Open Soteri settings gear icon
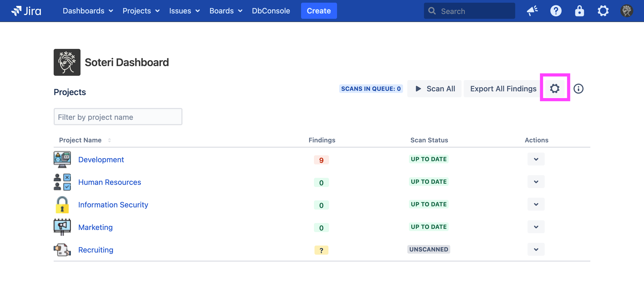 click(555, 88)
